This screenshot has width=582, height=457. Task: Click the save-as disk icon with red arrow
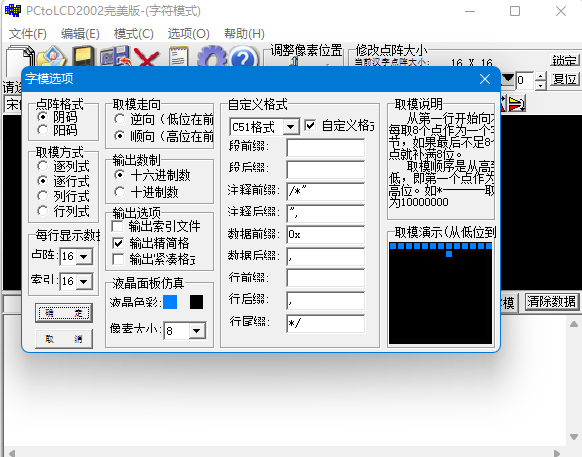(x=115, y=56)
